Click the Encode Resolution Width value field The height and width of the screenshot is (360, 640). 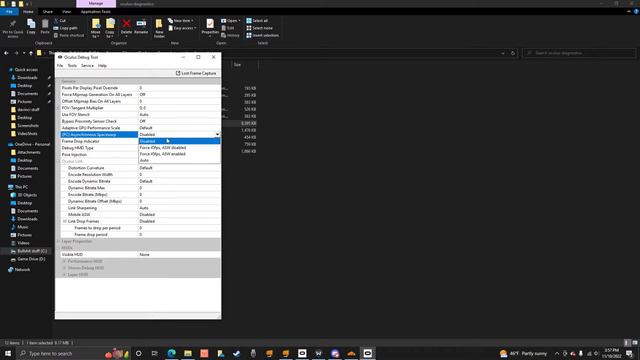179,174
